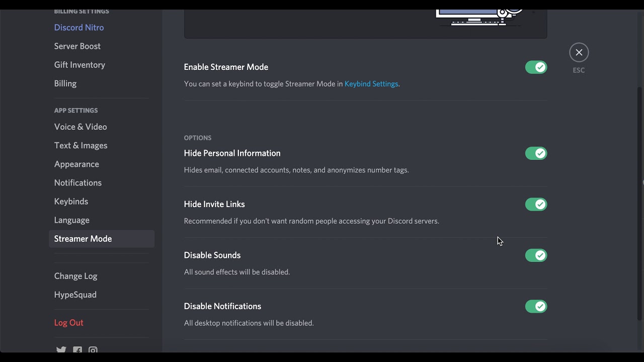Open Discord's Twitter icon link

[x=61, y=350]
